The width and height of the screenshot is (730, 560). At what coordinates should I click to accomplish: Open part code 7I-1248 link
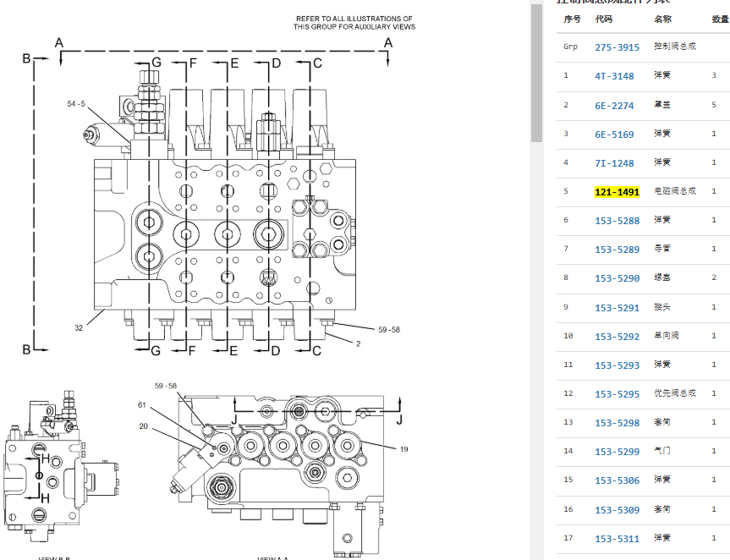pos(614,163)
